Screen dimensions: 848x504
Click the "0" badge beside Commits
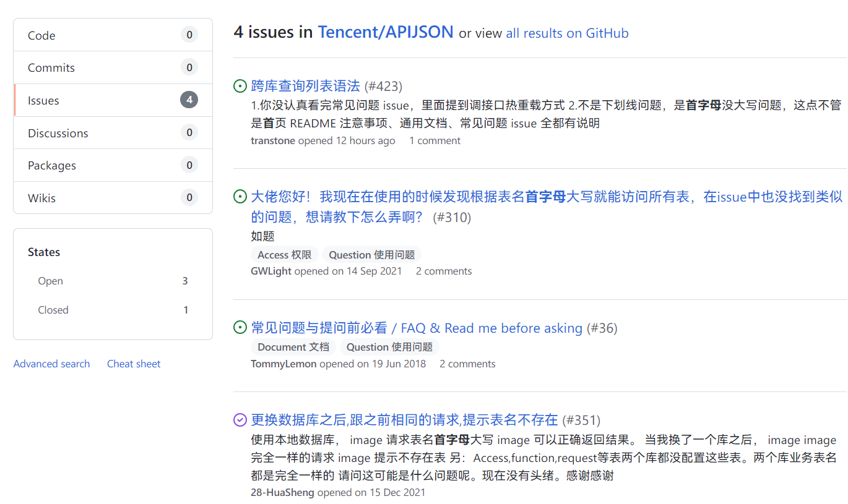click(189, 67)
